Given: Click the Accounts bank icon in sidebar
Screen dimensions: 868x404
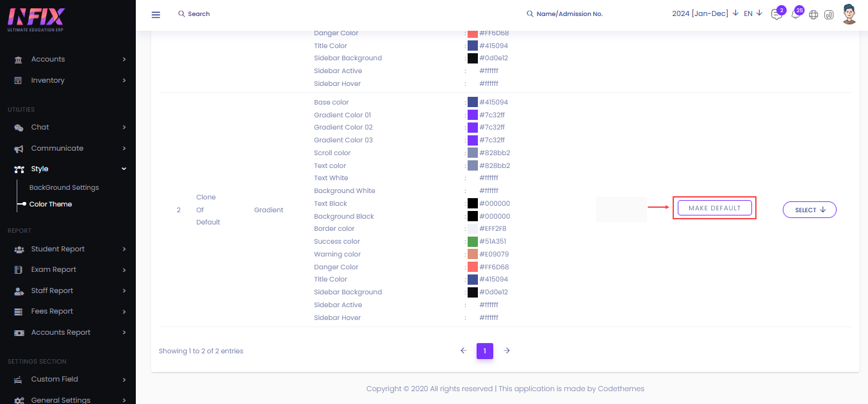Looking at the screenshot, I should [19, 59].
